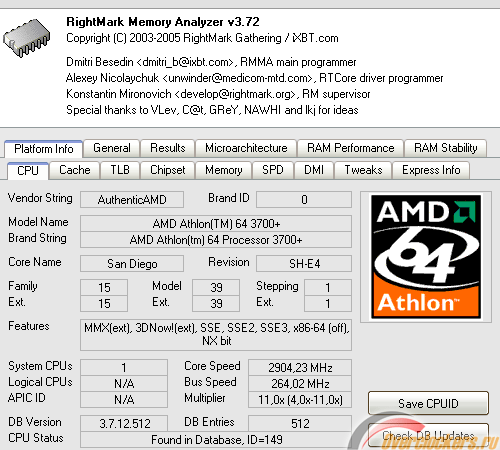Click the Vendor String field AuthenticAMD
The image size is (500, 450).
[x=132, y=200]
